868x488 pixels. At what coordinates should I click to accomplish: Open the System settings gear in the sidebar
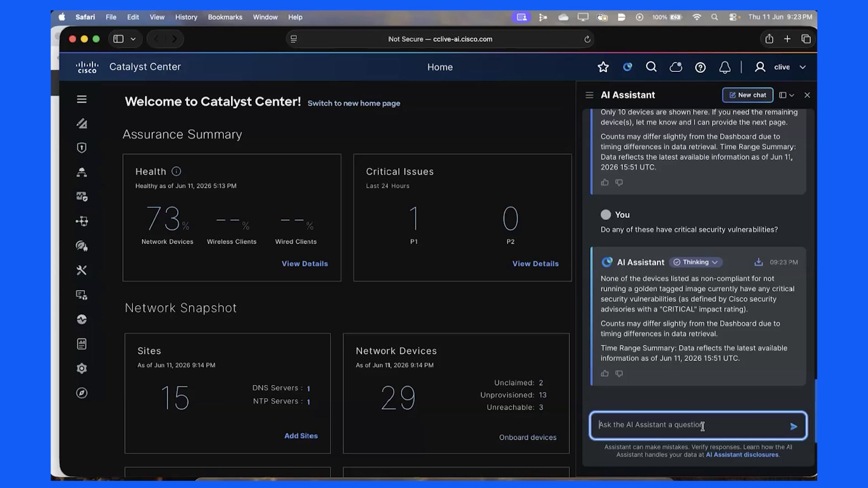[x=81, y=368]
